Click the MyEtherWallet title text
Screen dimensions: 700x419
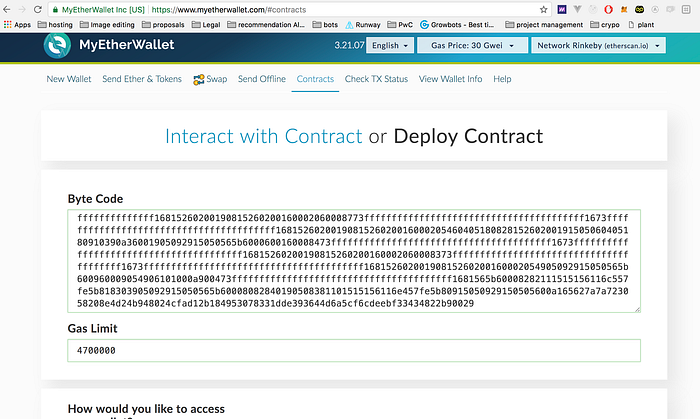tap(127, 45)
